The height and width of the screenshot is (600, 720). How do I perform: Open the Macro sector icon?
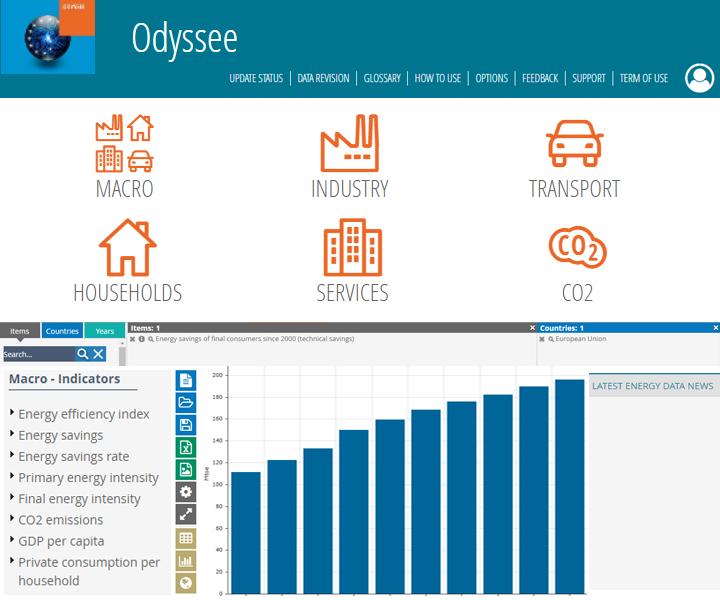click(124, 144)
